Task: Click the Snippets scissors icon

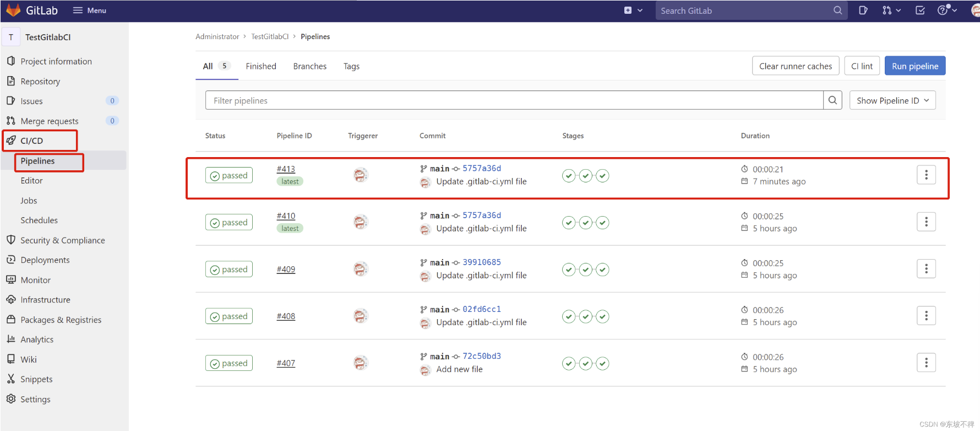Action: [x=11, y=379]
